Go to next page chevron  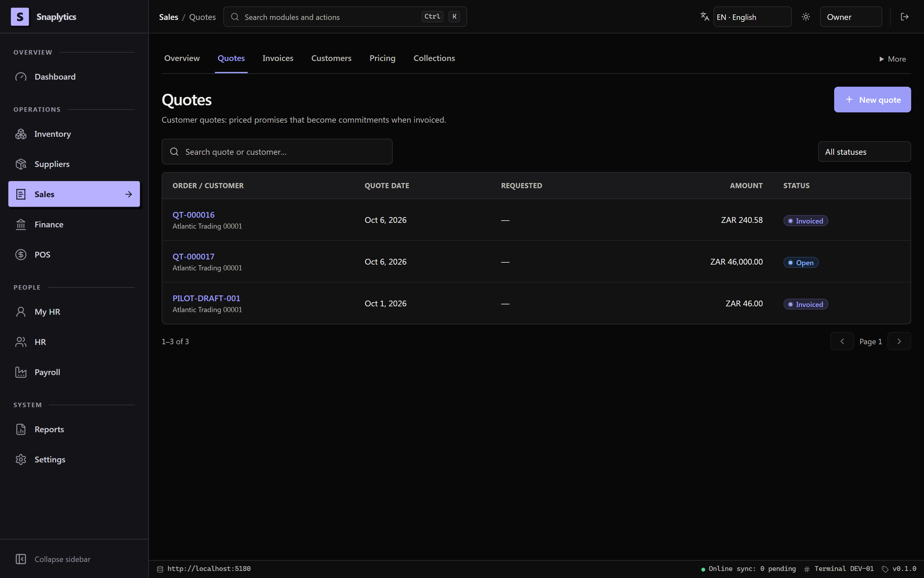tap(899, 341)
